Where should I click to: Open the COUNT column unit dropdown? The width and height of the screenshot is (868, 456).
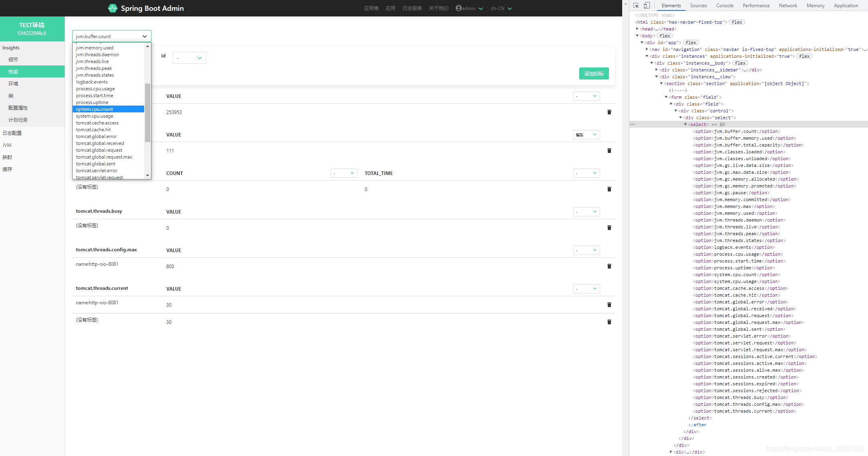click(x=344, y=173)
